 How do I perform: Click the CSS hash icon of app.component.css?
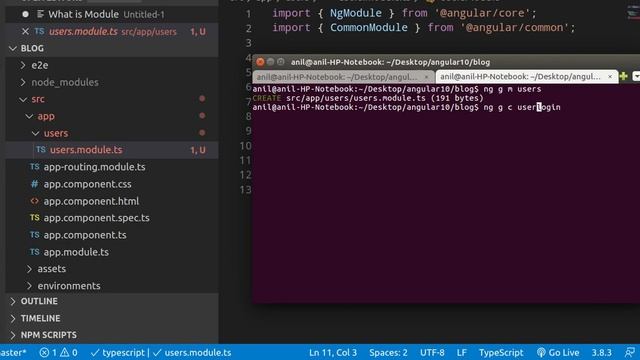tap(35, 184)
